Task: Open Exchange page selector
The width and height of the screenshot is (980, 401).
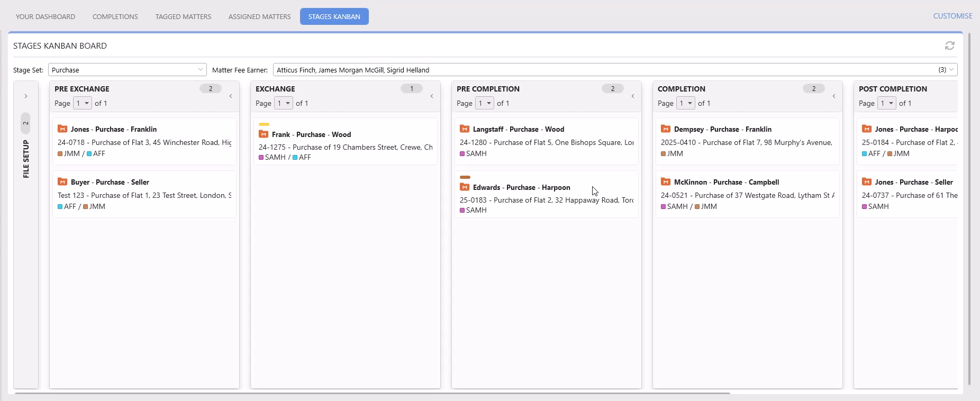Action: pos(284,103)
